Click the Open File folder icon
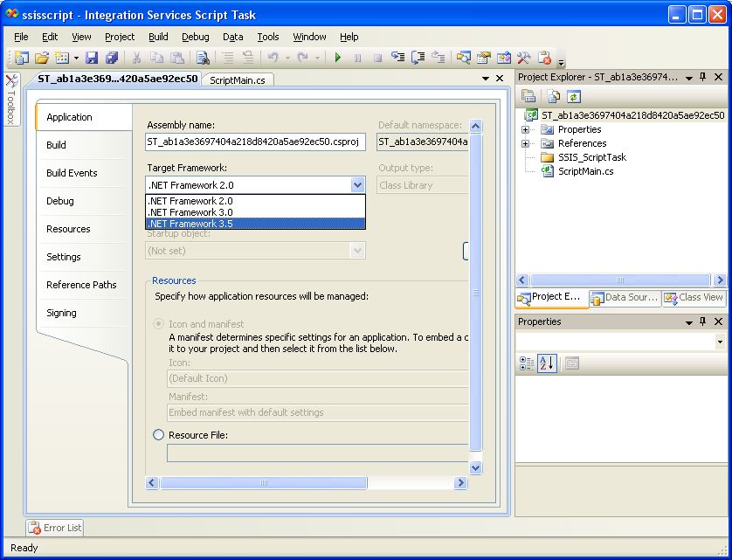The height and width of the screenshot is (560, 732). [x=41, y=59]
